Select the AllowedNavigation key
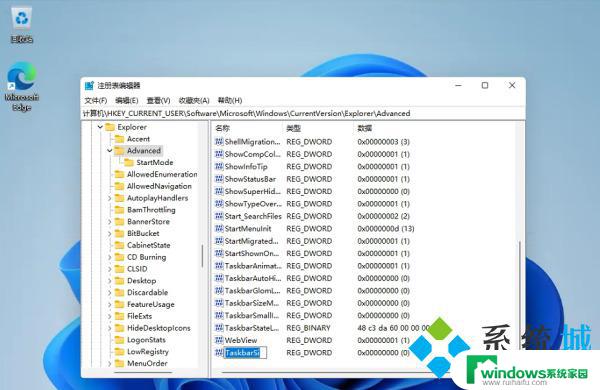Screen dimensions: 600x390 153,186
